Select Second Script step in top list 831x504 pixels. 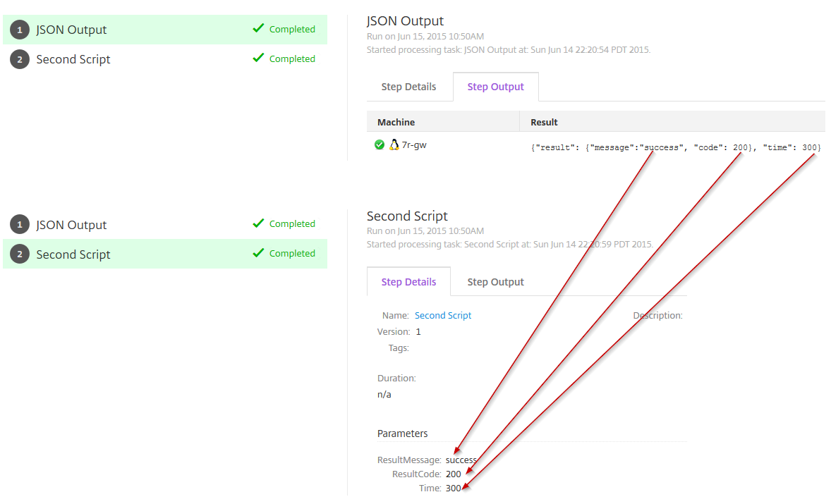pyautogui.click(x=73, y=59)
